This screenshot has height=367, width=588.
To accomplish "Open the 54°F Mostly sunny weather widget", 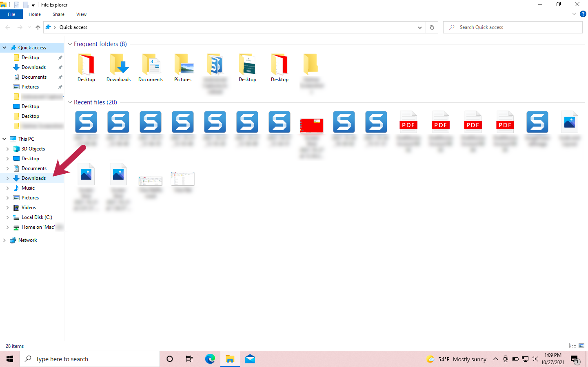I will point(456,359).
